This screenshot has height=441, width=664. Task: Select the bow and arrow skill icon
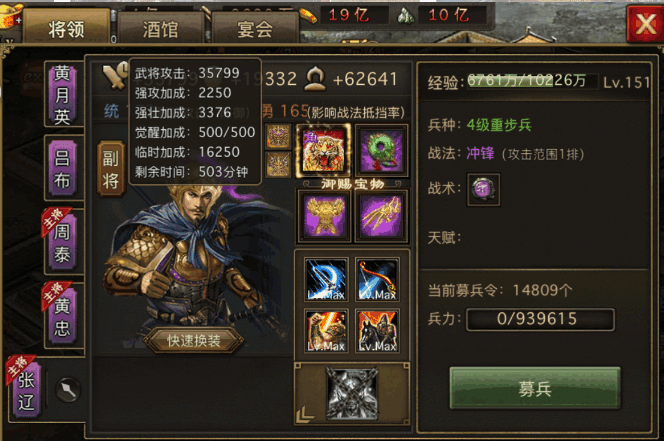click(377, 279)
